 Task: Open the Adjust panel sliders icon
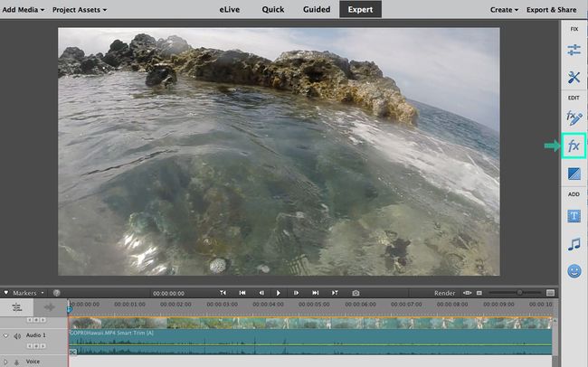[x=574, y=50]
